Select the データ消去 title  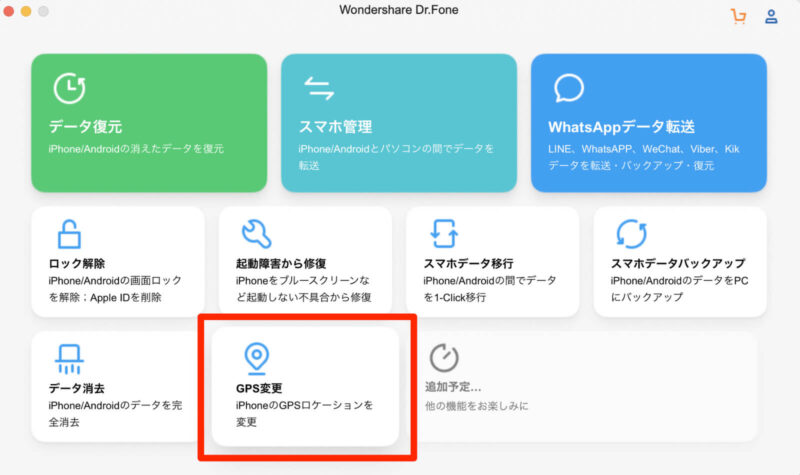pyautogui.click(x=77, y=388)
